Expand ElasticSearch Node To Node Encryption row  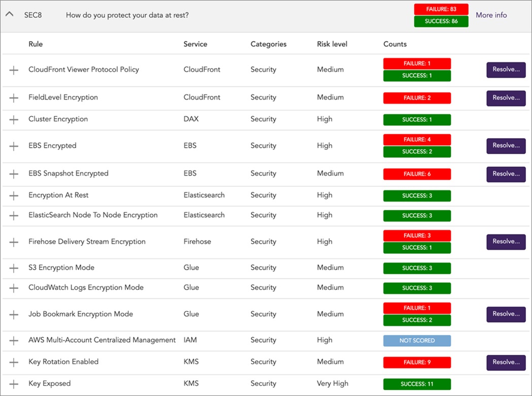14,216
